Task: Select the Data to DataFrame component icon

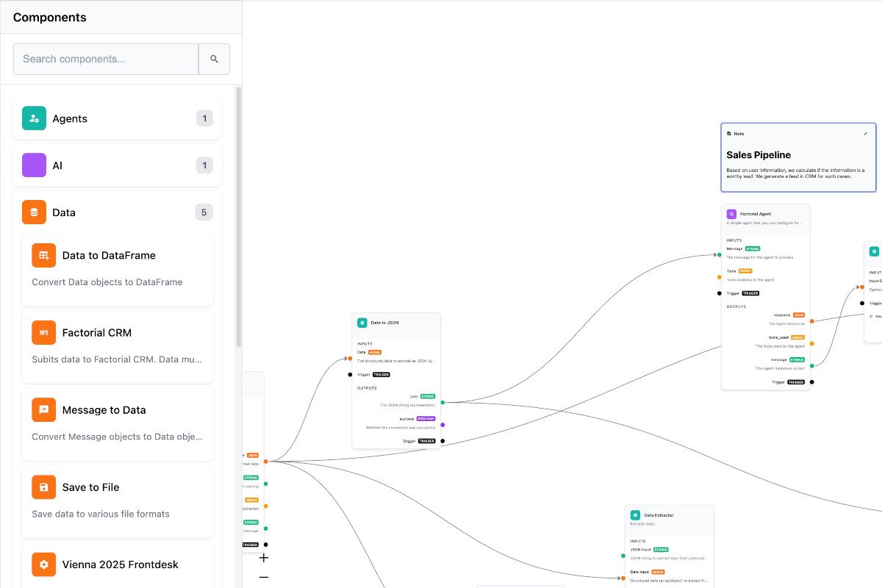Action: [43, 255]
